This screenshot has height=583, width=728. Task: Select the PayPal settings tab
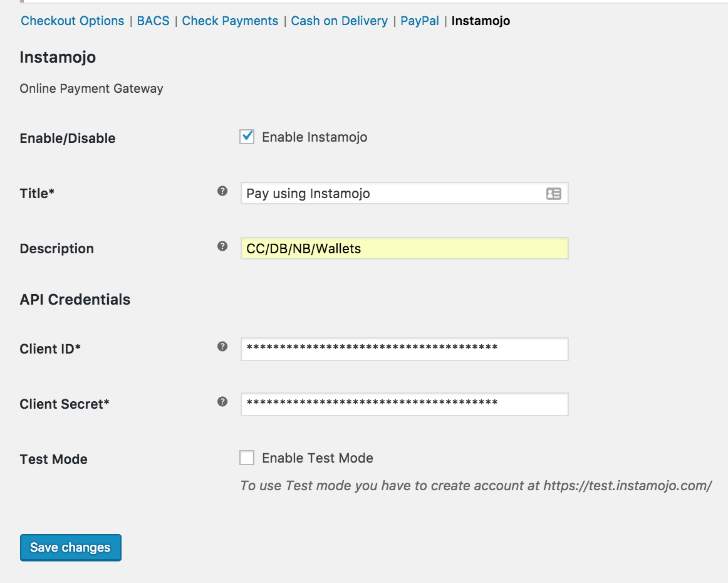tap(420, 21)
